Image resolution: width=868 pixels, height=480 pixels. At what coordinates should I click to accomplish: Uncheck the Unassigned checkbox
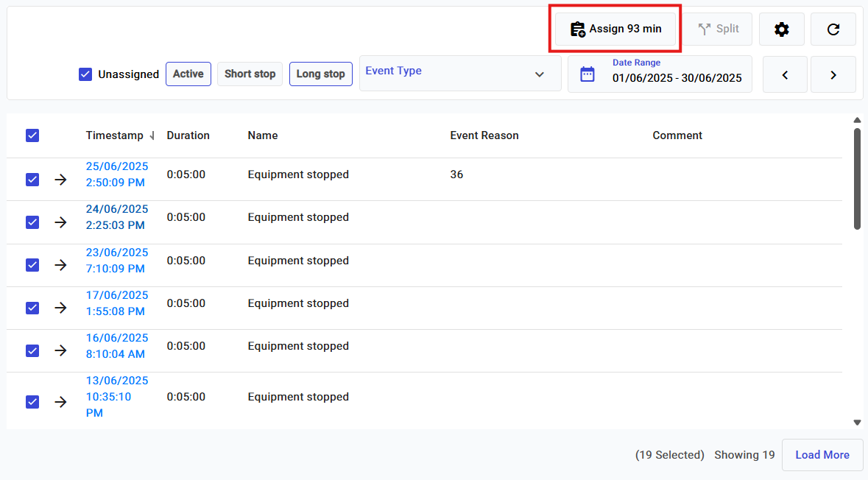click(x=85, y=74)
